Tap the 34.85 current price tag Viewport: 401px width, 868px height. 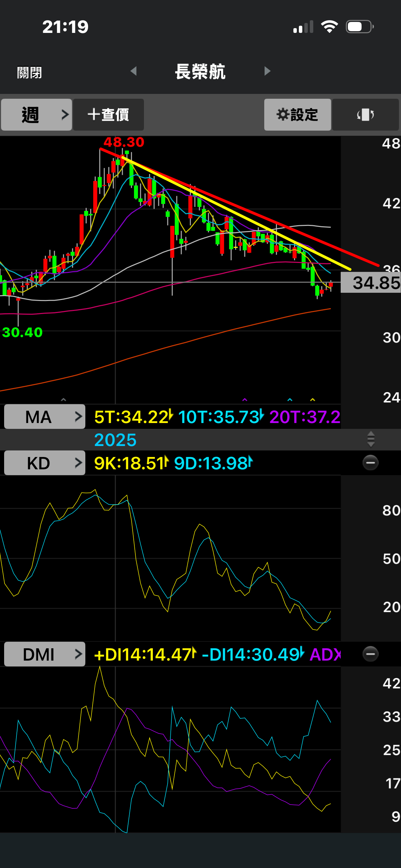371,282
